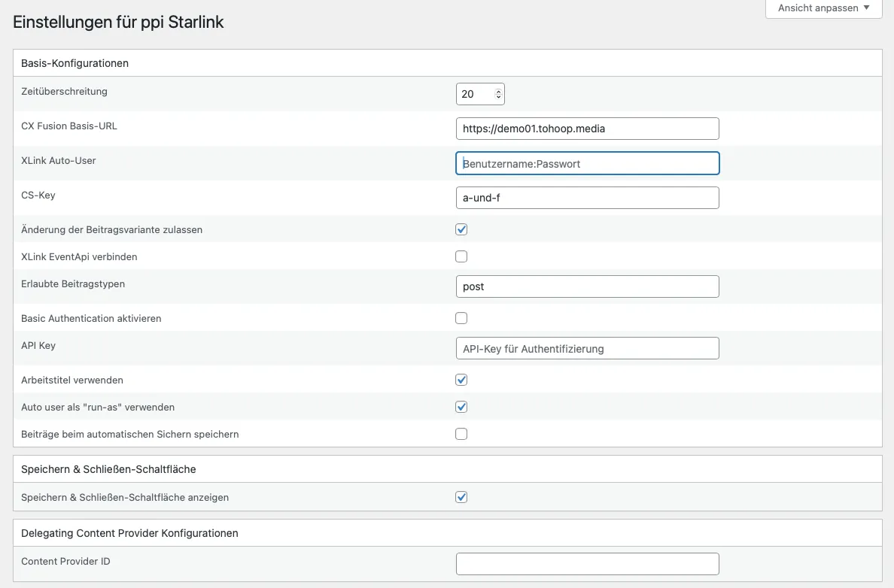Screen dimensions: 894x588
Task: Click the Beiträge beim automatischen Sichern speichern label
Action: point(130,434)
